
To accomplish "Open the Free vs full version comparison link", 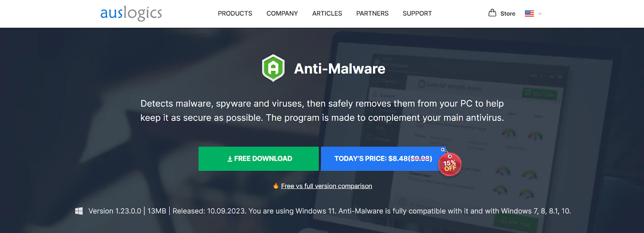I will [x=326, y=186].
